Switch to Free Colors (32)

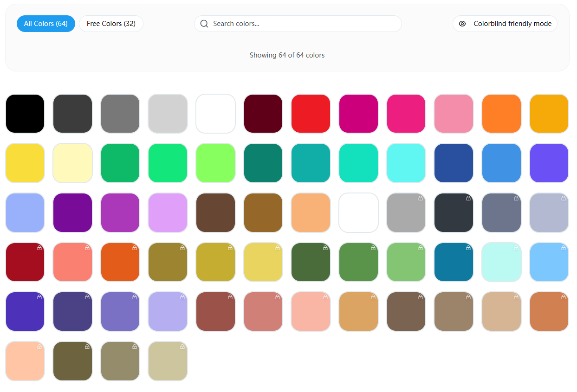(x=111, y=24)
